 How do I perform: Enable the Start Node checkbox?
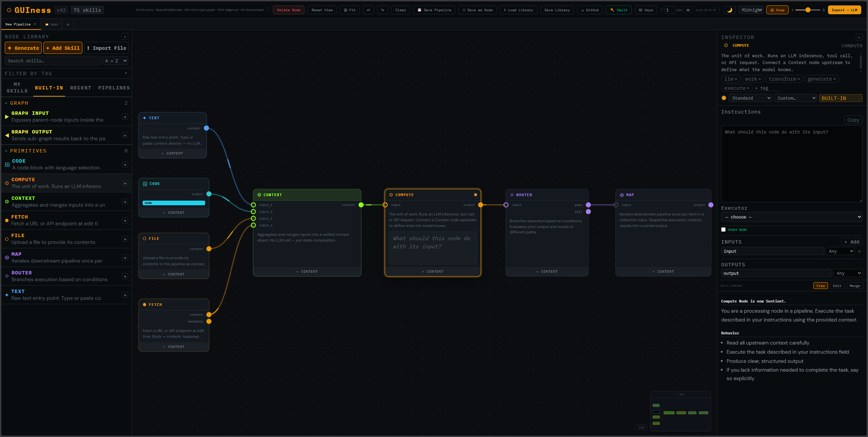[x=723, y=230]
